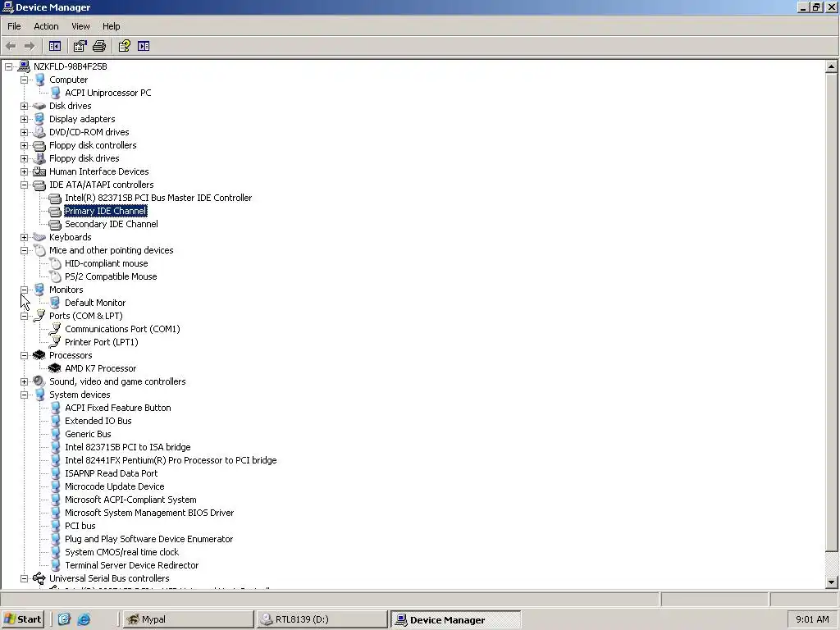Screen dimensions: 840x630
Task: Click the Forward arrow toolbar icon
Action: click(30, 46)
